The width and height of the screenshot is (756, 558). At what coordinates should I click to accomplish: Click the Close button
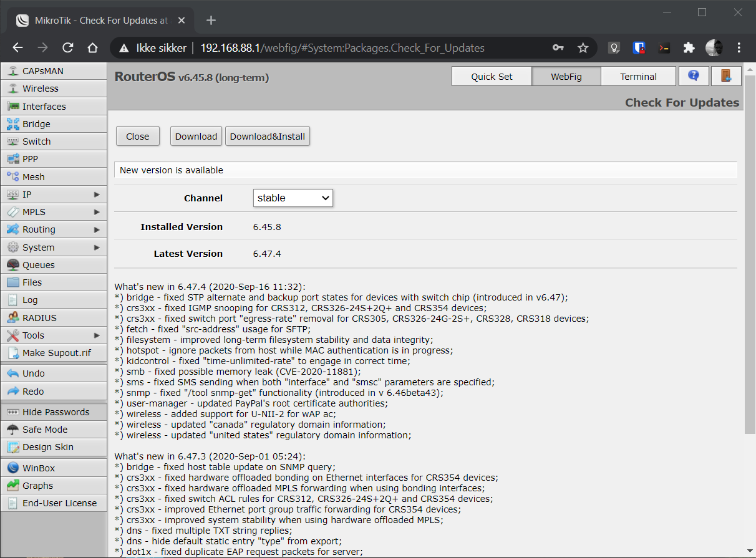pos(138,137)
